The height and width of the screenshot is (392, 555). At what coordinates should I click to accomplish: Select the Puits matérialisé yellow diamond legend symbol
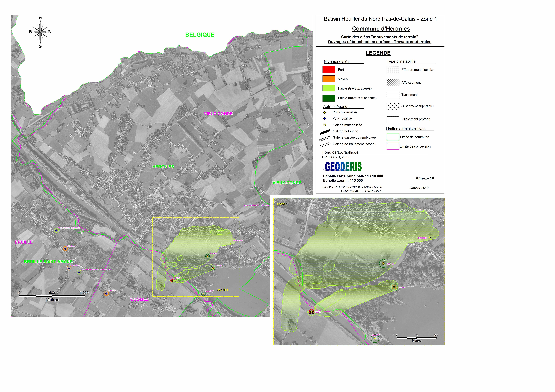click(325, 113)
